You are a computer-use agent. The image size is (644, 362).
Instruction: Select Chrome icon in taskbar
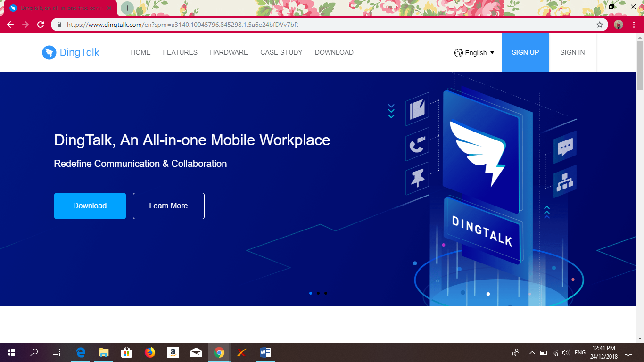coord(219,353)
